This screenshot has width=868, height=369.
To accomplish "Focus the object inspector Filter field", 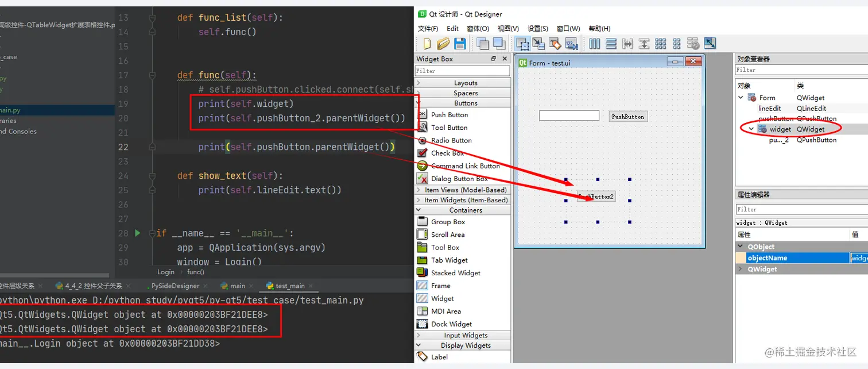I will coord(801,70).
